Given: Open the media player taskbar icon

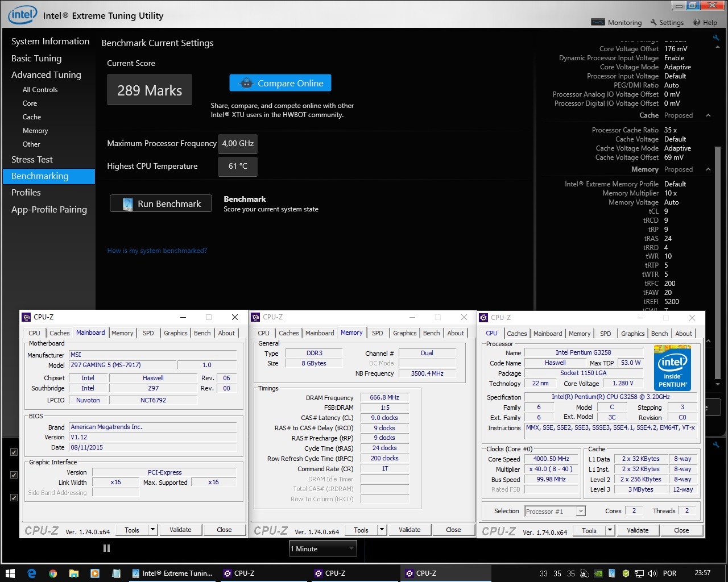Looking at the screenshot, I should (x=95, y=573).
